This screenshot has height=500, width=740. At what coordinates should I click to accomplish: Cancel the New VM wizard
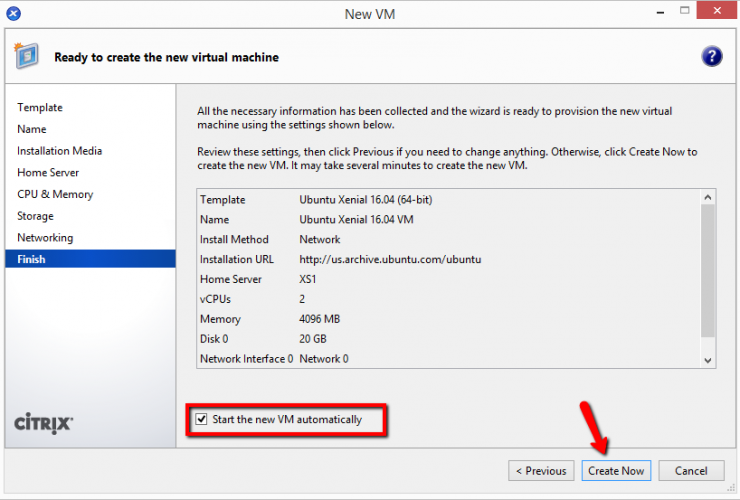tap(691, 471)
